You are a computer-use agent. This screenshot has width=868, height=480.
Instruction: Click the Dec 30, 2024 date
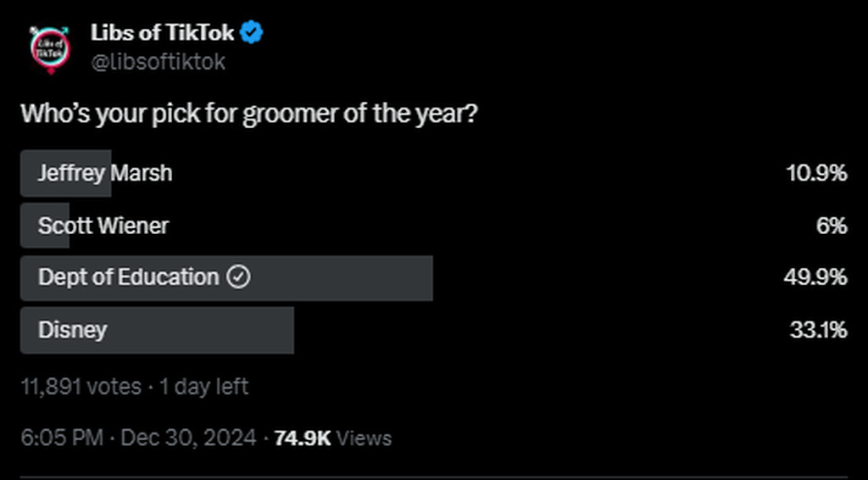188,438
